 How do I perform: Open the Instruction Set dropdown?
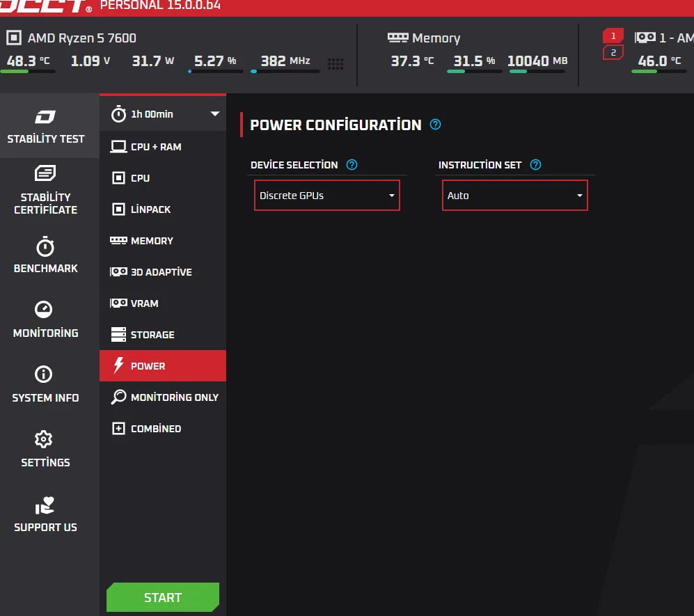tap(514, 195)
